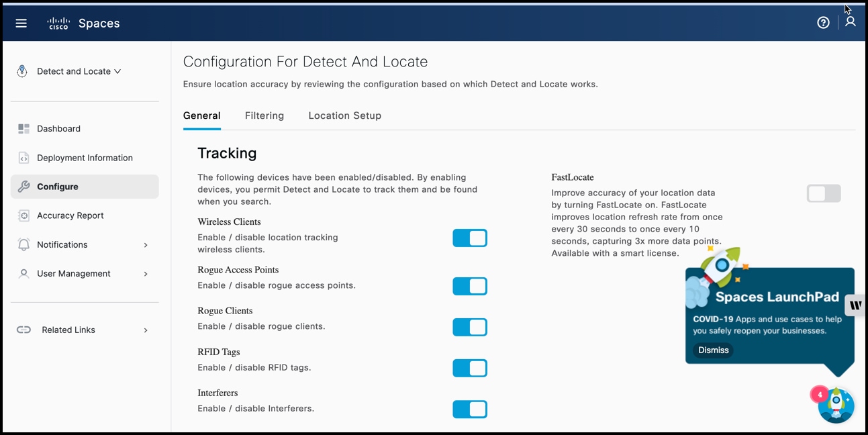Click the Accuracy Report icon

(x=24, y=215)
